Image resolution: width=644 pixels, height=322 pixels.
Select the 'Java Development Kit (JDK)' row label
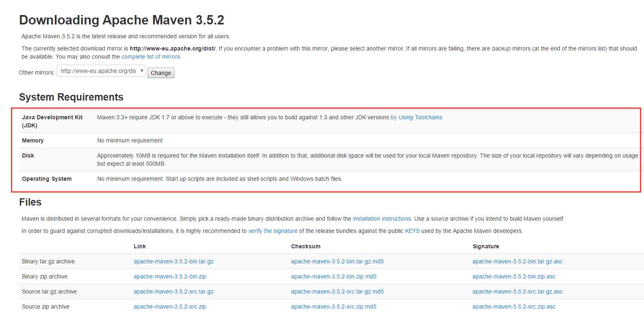pos(52,121)
